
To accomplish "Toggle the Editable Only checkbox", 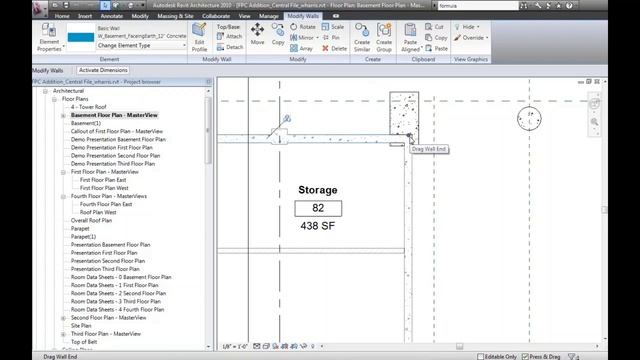I will tap(480, 356).
